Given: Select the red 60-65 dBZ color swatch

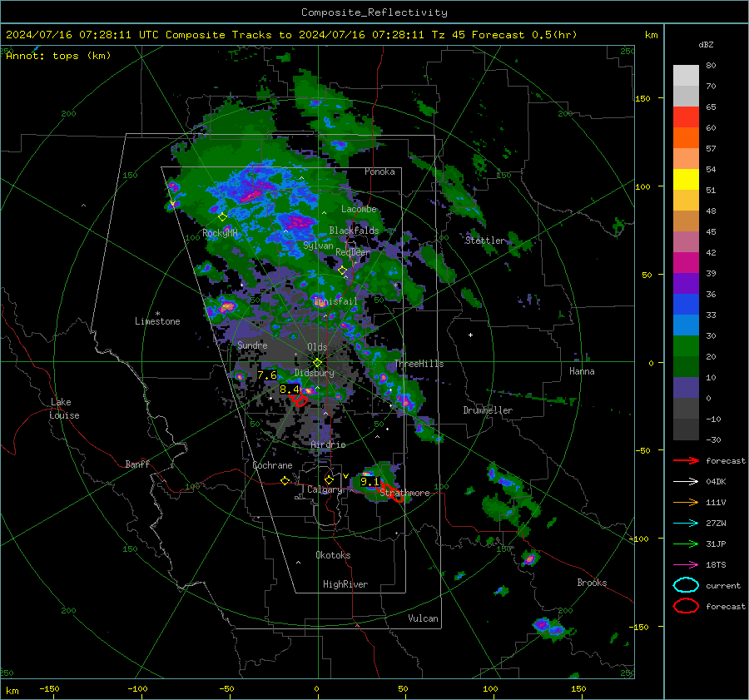Looking at the screenshot, I should pos(686,117).
